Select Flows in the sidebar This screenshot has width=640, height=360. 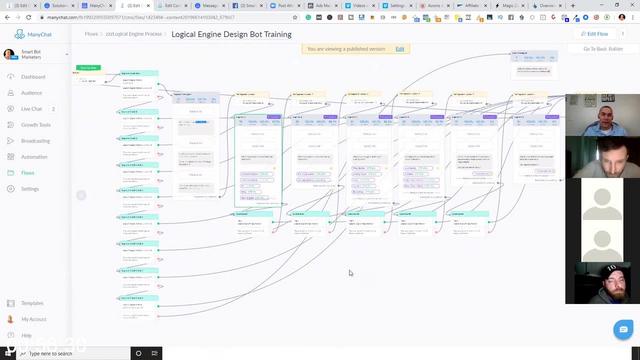coord(28,173)
